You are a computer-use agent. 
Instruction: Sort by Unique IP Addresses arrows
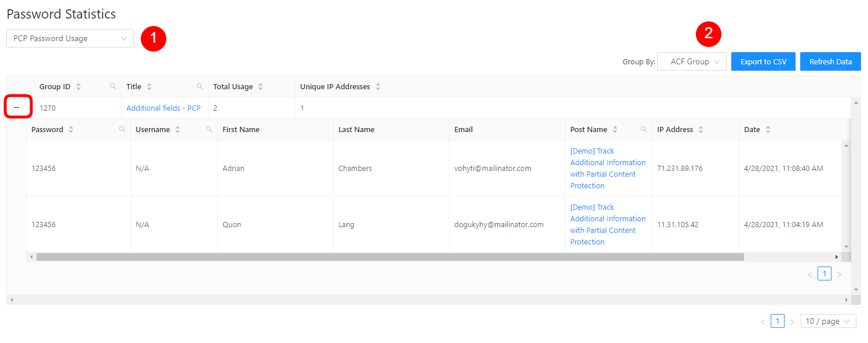click(378, 87)
